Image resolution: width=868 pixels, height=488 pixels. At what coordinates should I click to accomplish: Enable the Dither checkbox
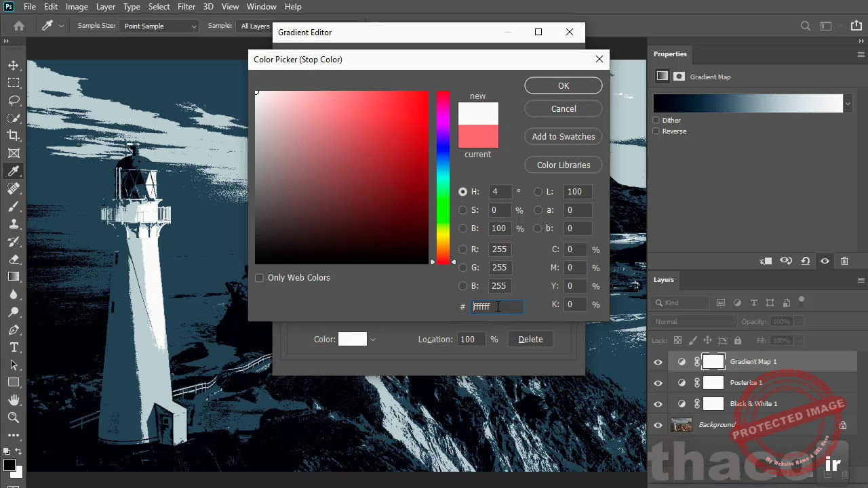click(656, 120)
